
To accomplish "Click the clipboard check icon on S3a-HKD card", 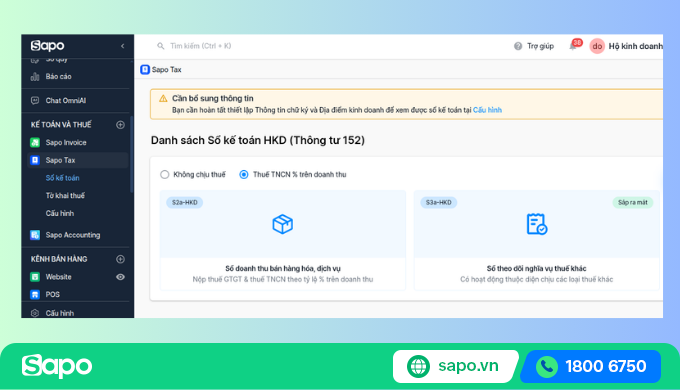I will [x=536, y=224].
